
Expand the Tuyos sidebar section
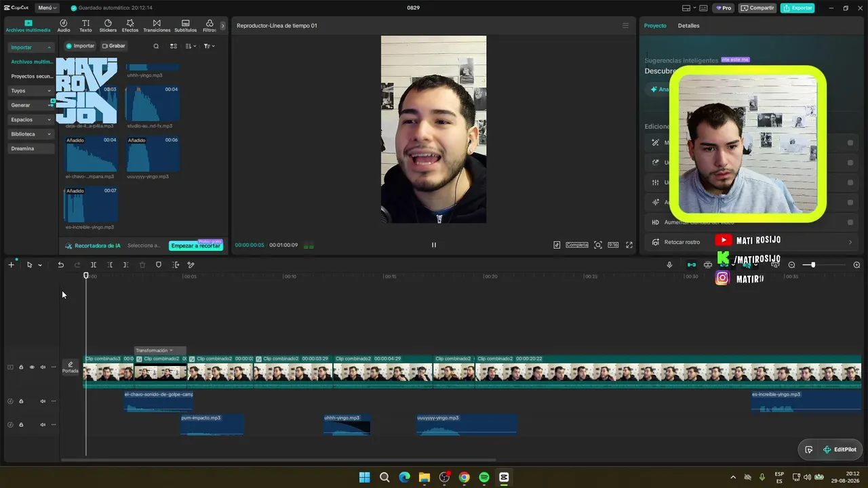click(31, 91)
